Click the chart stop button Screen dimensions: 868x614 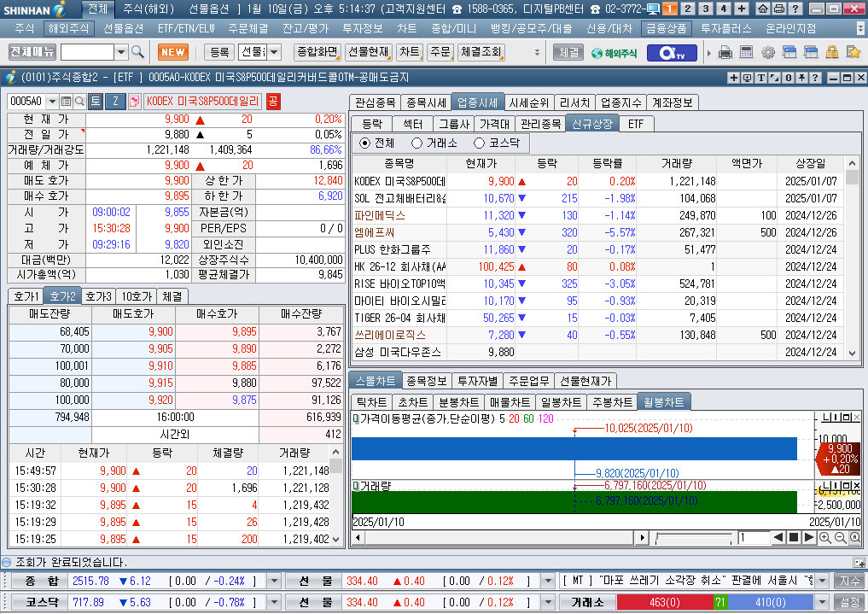point(793,538)
